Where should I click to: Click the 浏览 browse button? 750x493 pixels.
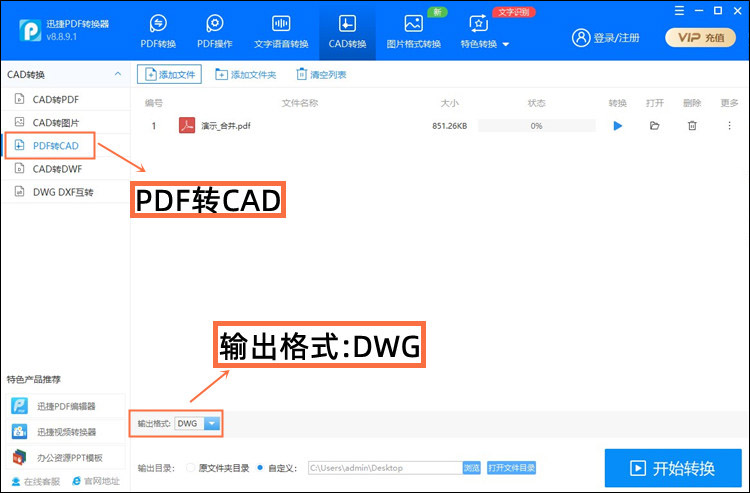coord(472,468)
